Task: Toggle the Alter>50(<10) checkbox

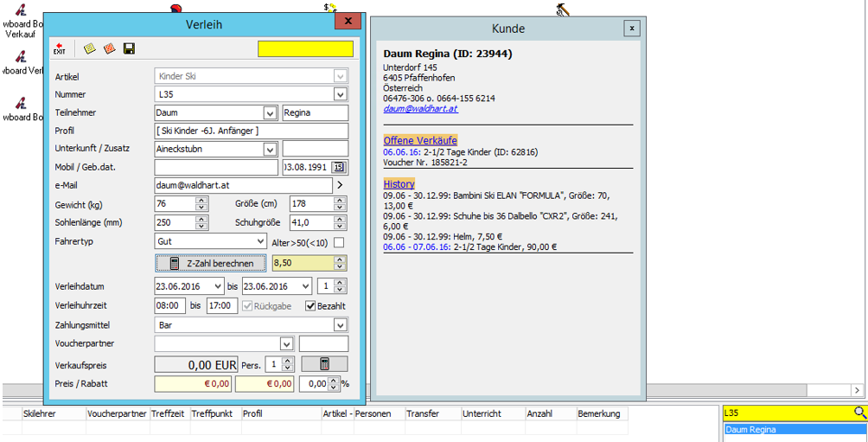Action: 339,242
